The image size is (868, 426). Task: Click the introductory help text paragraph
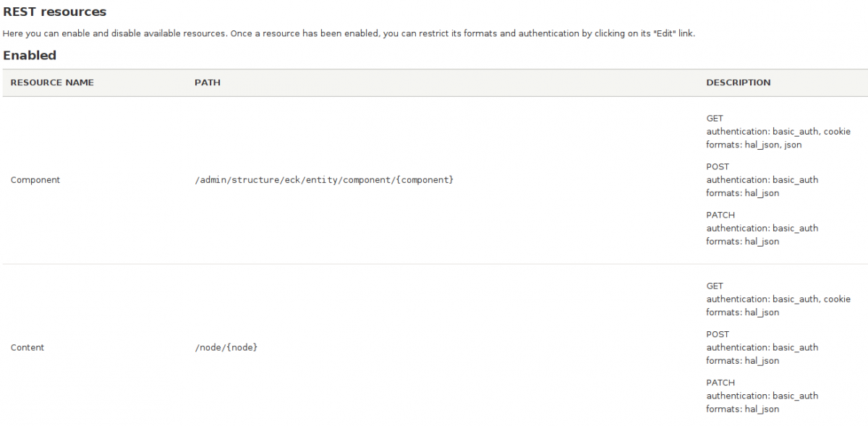[349, 33]
